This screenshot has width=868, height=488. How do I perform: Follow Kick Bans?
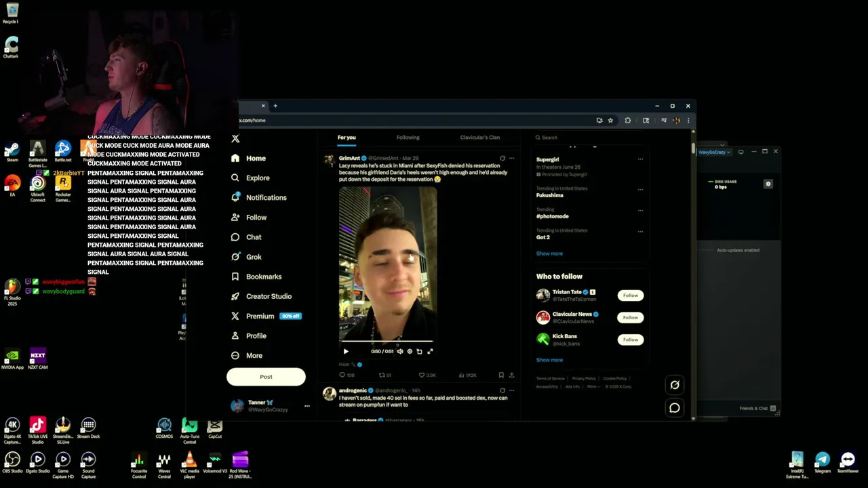click(x=630, y=340)
